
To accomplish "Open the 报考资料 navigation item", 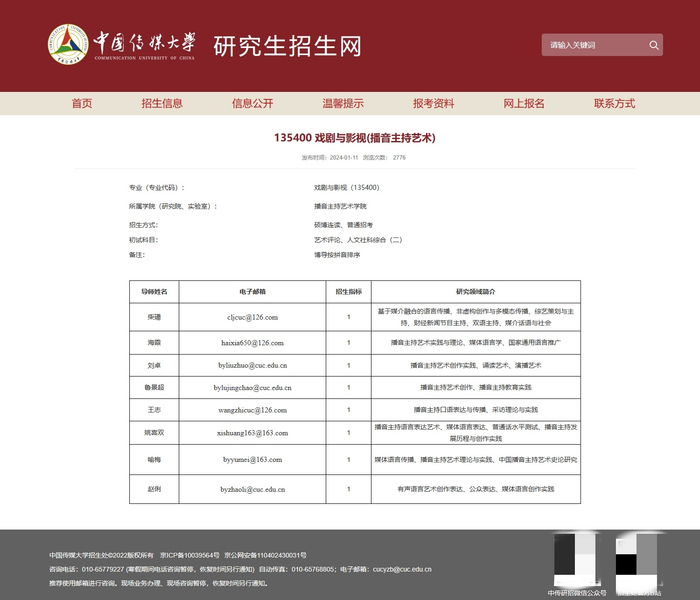I will (x=433, y=104).
